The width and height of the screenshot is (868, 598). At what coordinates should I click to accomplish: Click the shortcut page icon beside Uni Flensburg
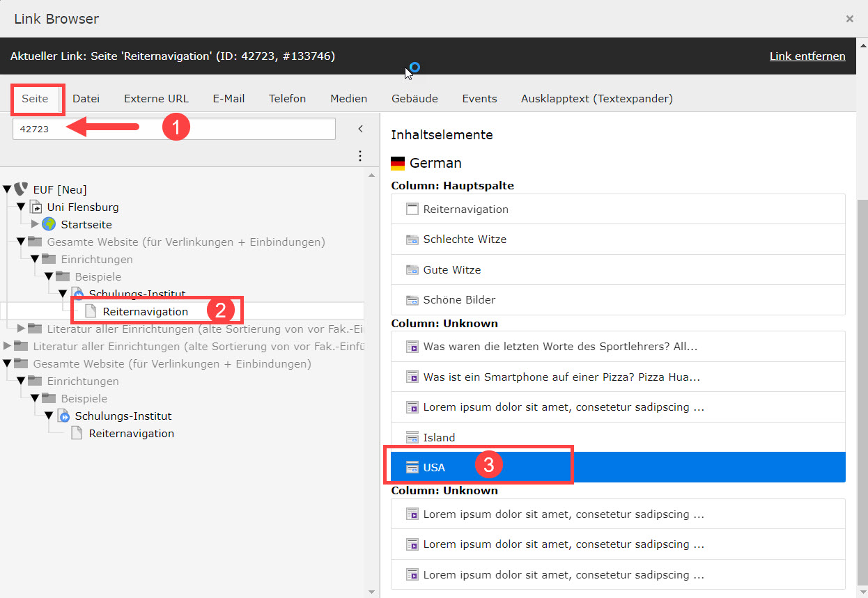[36, 207]
